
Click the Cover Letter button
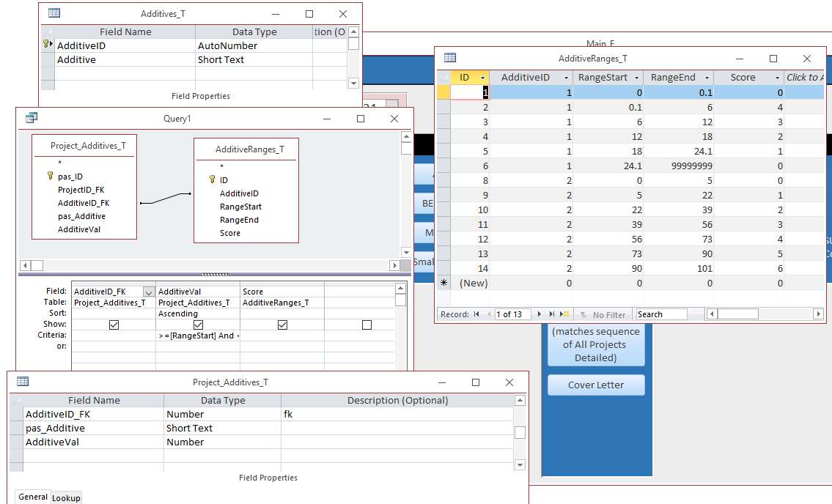(x=596, y=385)
